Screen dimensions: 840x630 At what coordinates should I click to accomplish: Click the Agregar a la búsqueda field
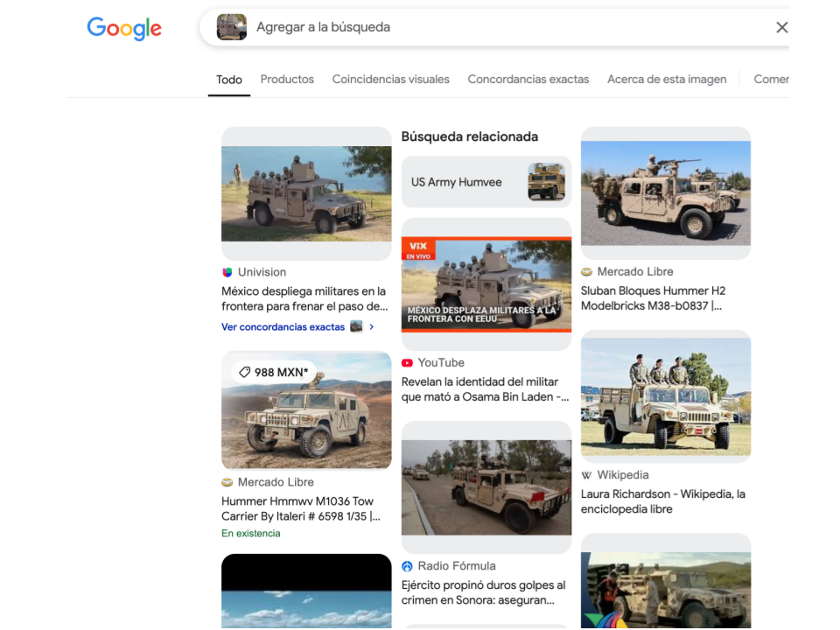(509, 27)
